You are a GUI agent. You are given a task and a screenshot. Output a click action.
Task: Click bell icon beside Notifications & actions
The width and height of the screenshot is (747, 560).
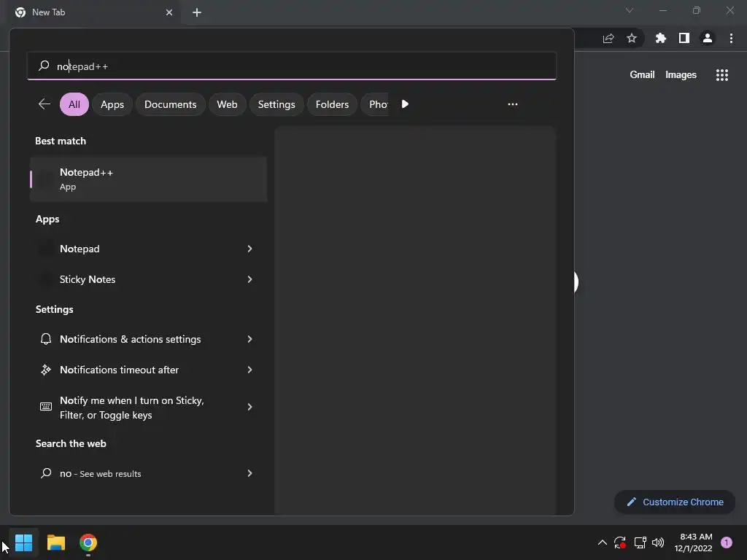pyautogui.click(x=46, y=339)
